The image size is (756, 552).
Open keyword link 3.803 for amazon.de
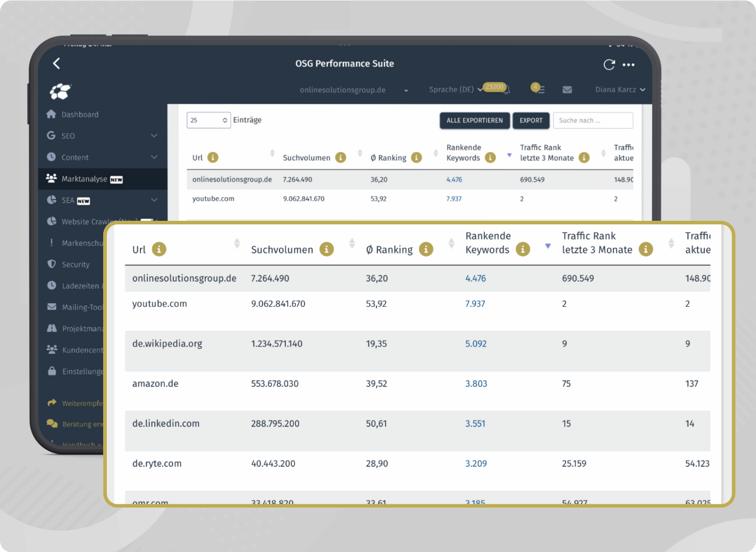click(x=476, y=384)
